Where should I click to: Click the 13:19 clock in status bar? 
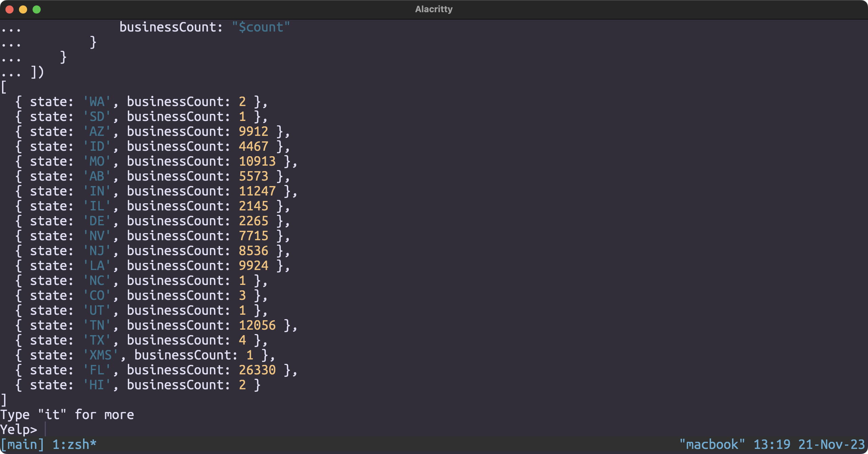pyautogui.click(x=772, y=444)
